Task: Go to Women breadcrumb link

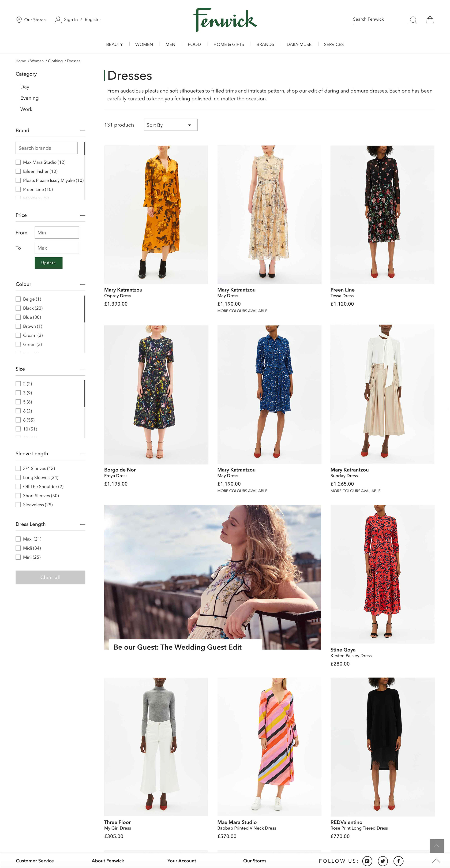Action: tap(37, 61)
